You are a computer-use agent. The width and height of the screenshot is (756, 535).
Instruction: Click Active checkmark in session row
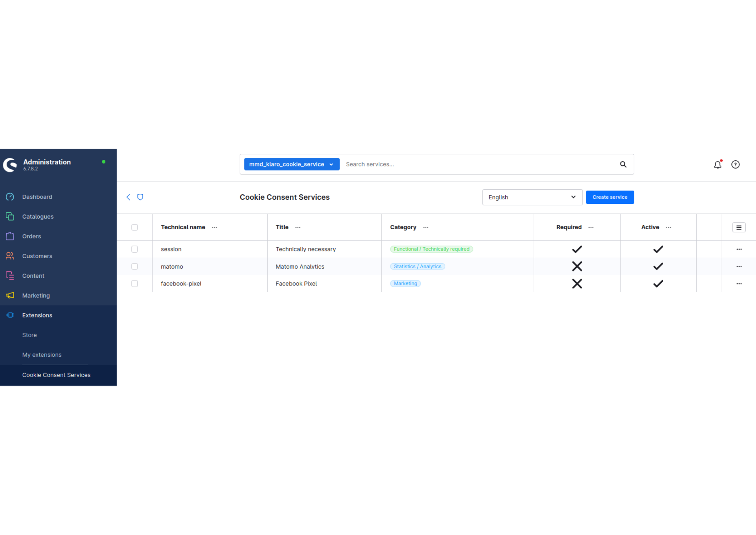[x=658, y=249]
